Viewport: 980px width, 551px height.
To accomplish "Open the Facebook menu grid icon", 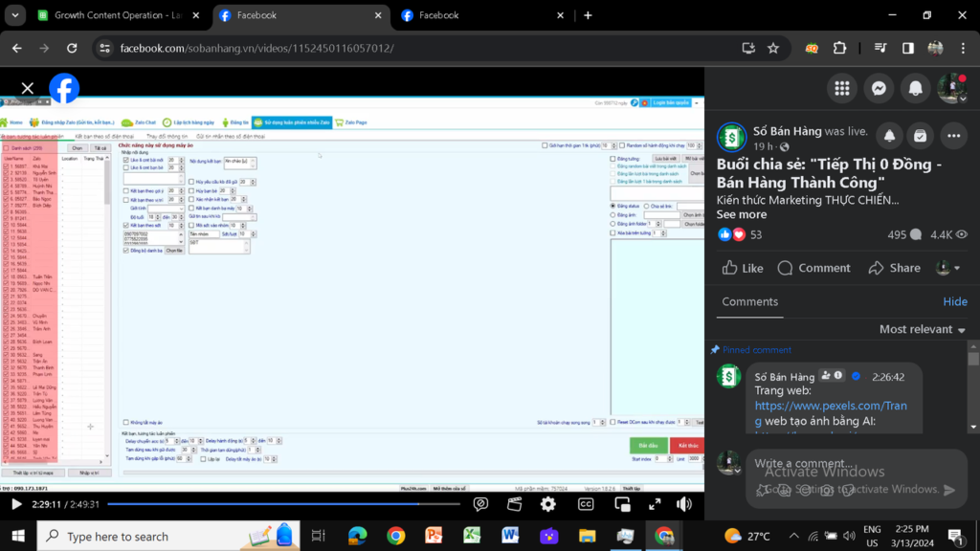I will [x=842, y=88].
